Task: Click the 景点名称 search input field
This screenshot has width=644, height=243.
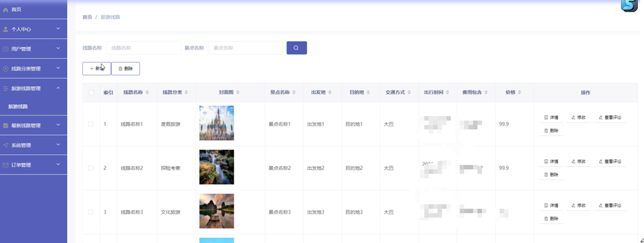Action: pos(246,48)
